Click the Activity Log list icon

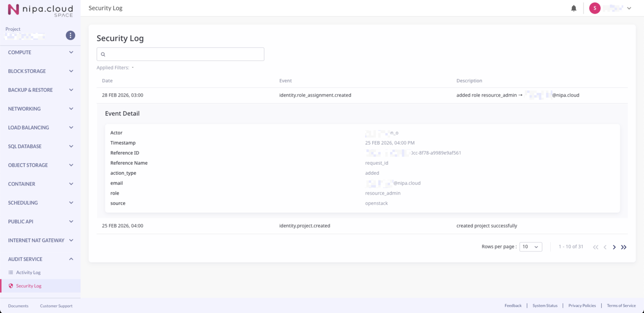11,273
